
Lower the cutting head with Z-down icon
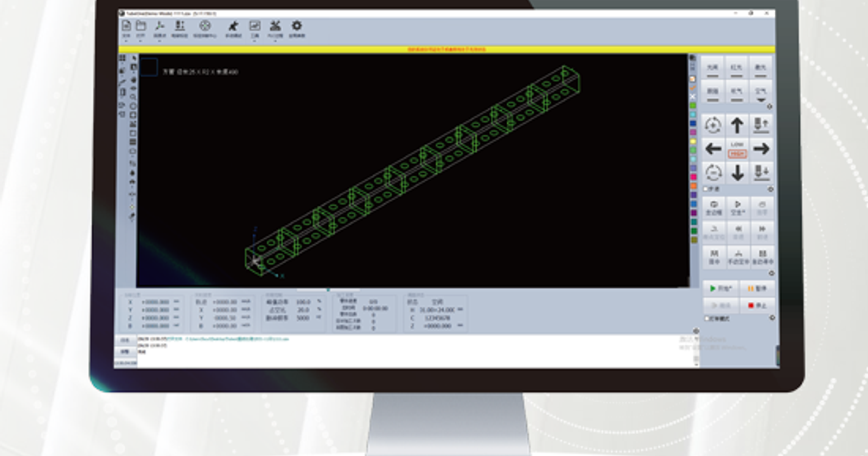tap(761, 173)
